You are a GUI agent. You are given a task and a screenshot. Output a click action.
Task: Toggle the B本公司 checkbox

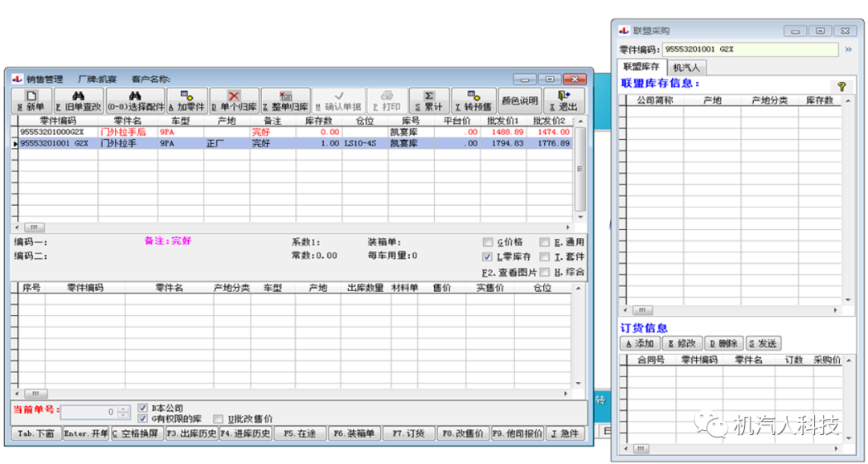(144, 408)
